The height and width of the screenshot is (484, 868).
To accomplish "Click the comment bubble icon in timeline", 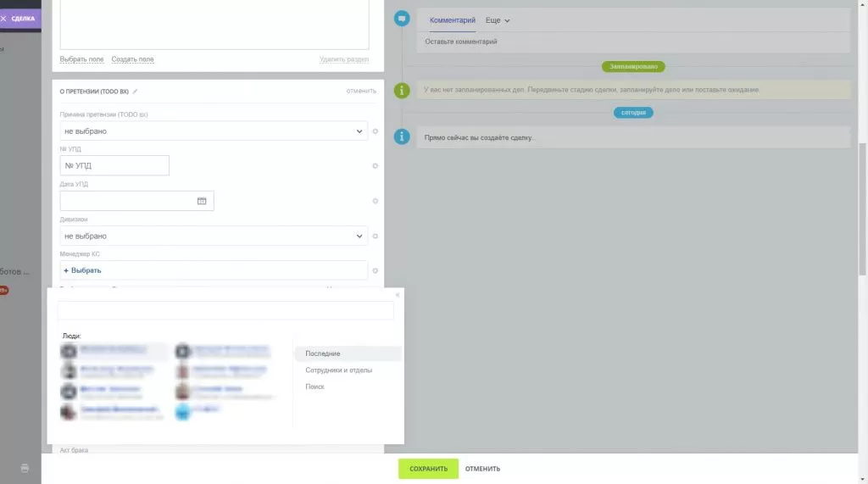I will coord(403,19).
